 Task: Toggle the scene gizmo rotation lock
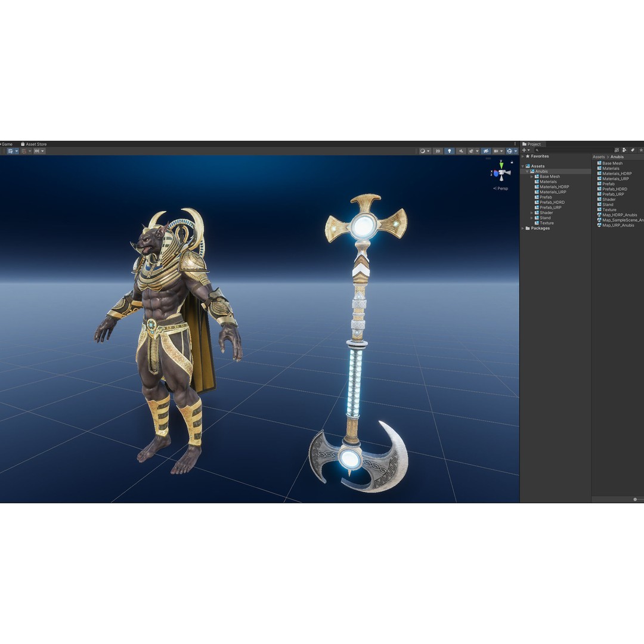click(512, 162)
